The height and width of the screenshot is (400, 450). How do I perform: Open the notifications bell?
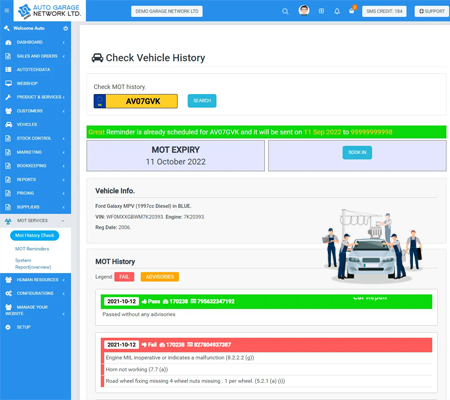coord(337,11)
